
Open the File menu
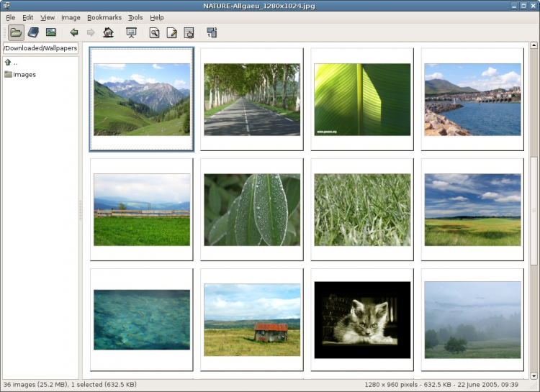pos(10,17)
